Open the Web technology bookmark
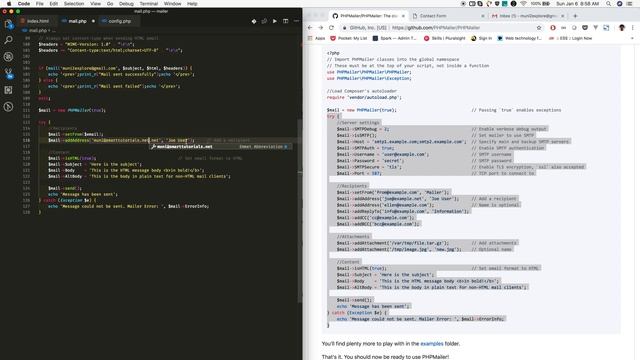Viewport: 640px width, 360px height. [x=519, y=38]
